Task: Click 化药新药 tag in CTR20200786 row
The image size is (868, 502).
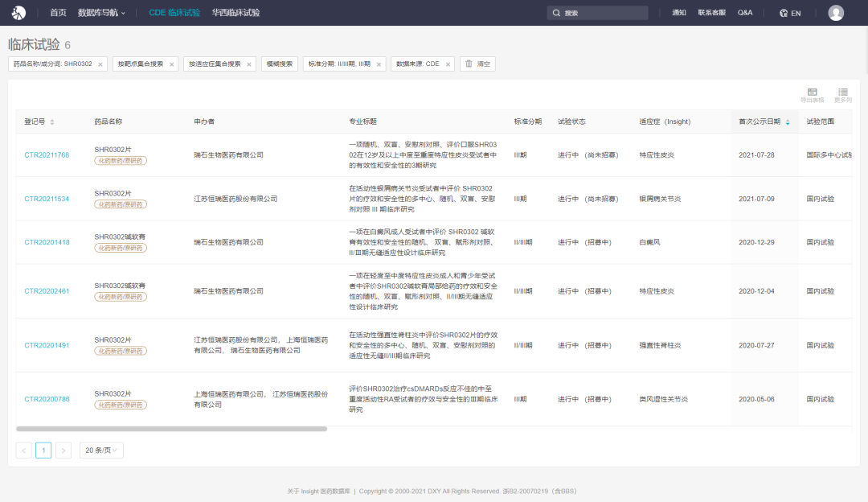Action: coord(120,405)
